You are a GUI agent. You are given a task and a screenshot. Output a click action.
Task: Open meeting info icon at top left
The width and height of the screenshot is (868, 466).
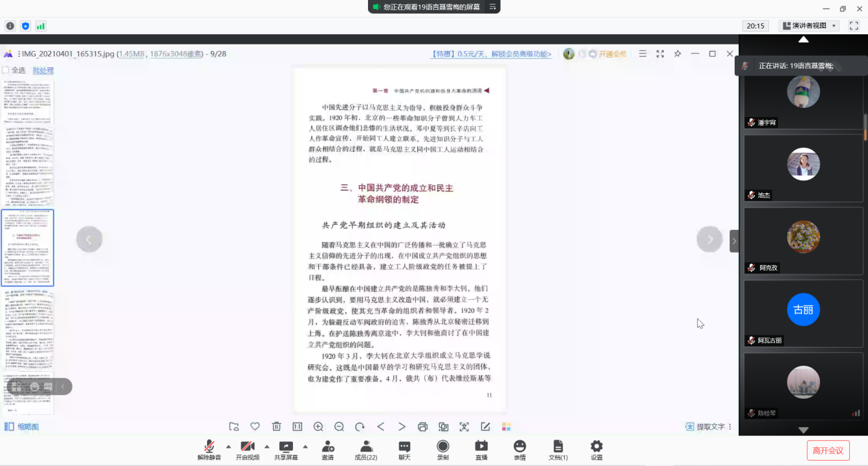click(10, 26)
